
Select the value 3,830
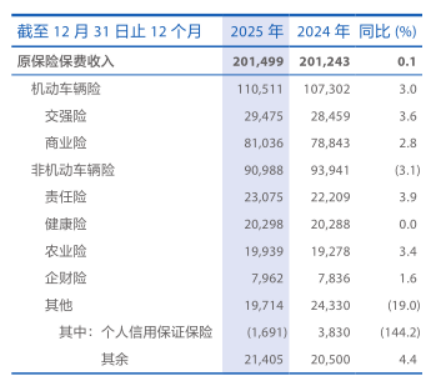pyautogui.click(x=334, y=332)
